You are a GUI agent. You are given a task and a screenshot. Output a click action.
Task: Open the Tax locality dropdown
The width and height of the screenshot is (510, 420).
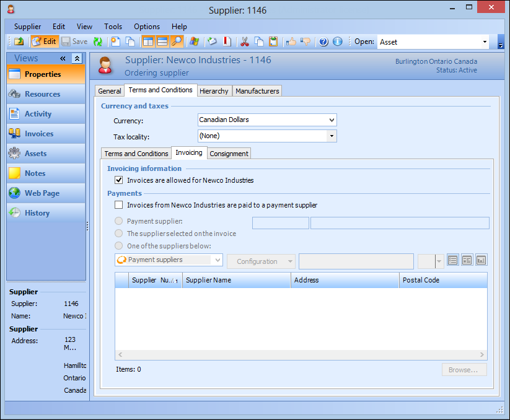[332, 136]
